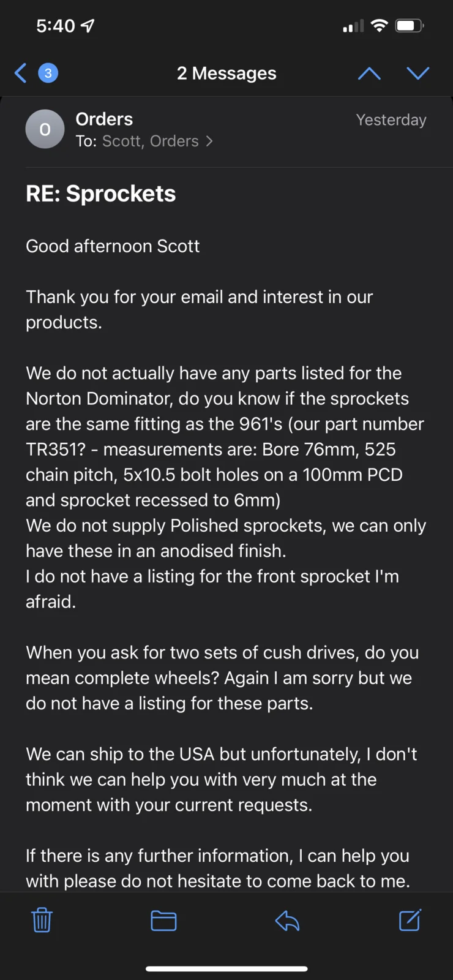Viewport: 453px width, 980px height.
Task: Tap the home indicator bar
Action: tap(226, 968)
